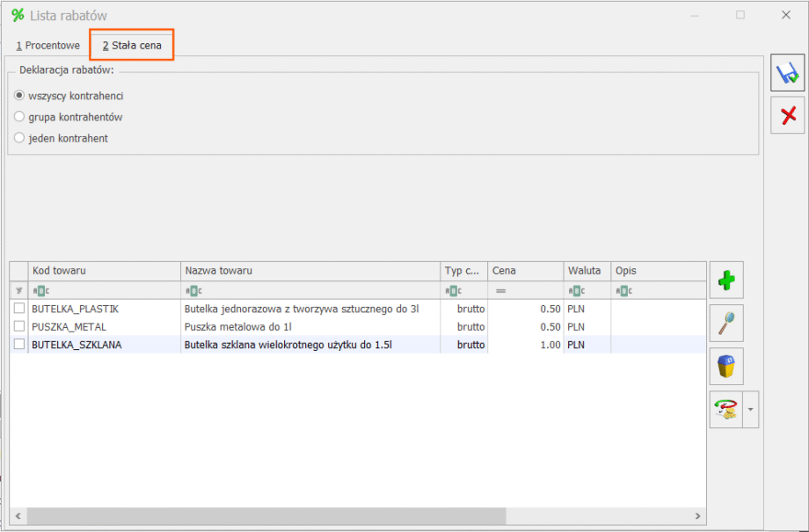
Task: Expand the dropdown arrow beside update button
Action: 750,410
